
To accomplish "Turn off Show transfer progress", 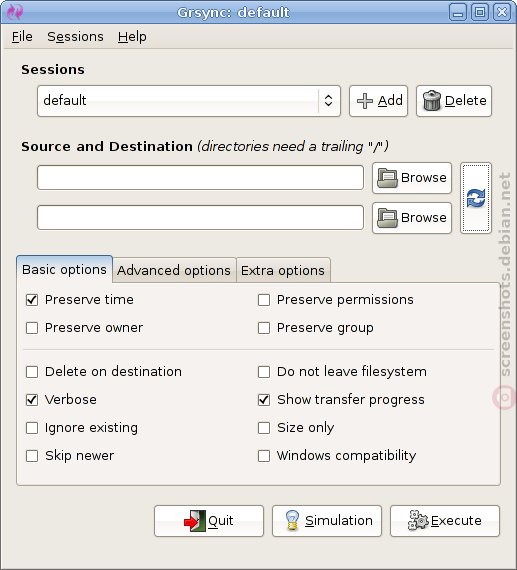I will coord(264,400).
